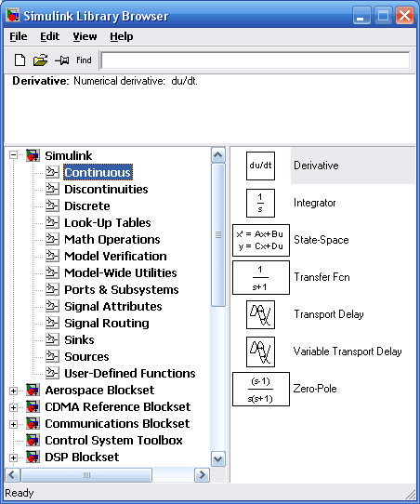This screenshot has height=504, width=420.
Task: Click the Open model folder icon
Action: tap(41, 60)
